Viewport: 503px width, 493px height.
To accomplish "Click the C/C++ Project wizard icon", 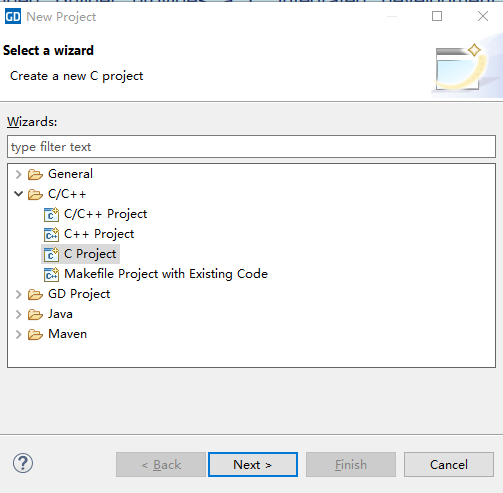I will pos(51,214).
